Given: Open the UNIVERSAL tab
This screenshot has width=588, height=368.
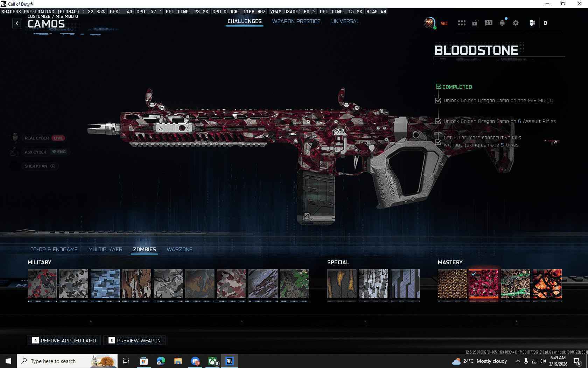Looking at the screenshot, I should tap(345, 21).
